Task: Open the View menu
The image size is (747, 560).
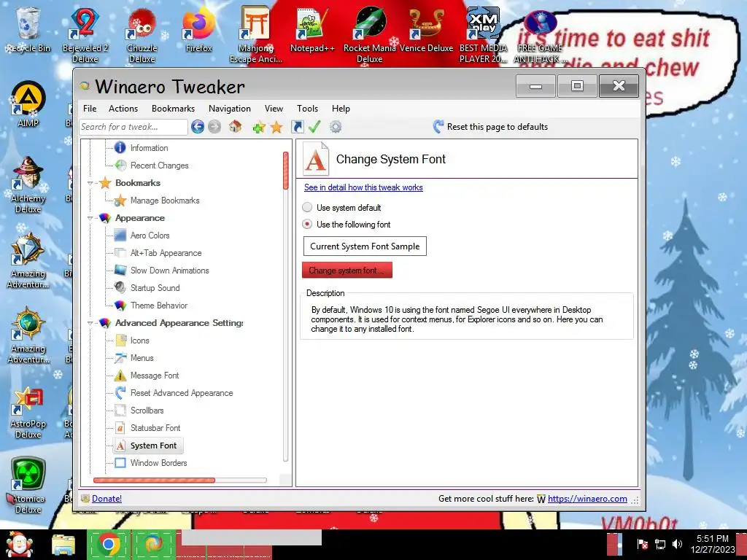Action: pos(274,109)
